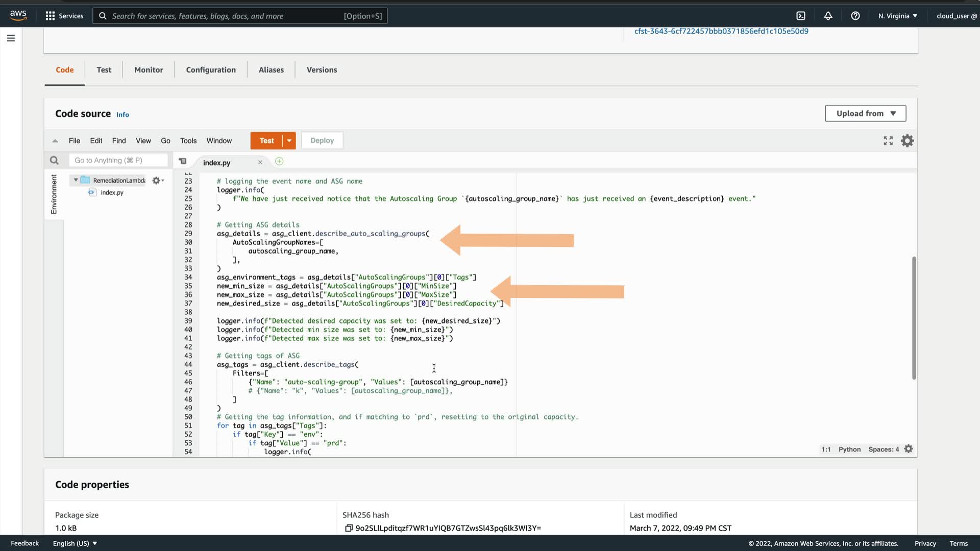Add new editor tab with plus icon
Viewport: 980px width, 551px height.
279,162
